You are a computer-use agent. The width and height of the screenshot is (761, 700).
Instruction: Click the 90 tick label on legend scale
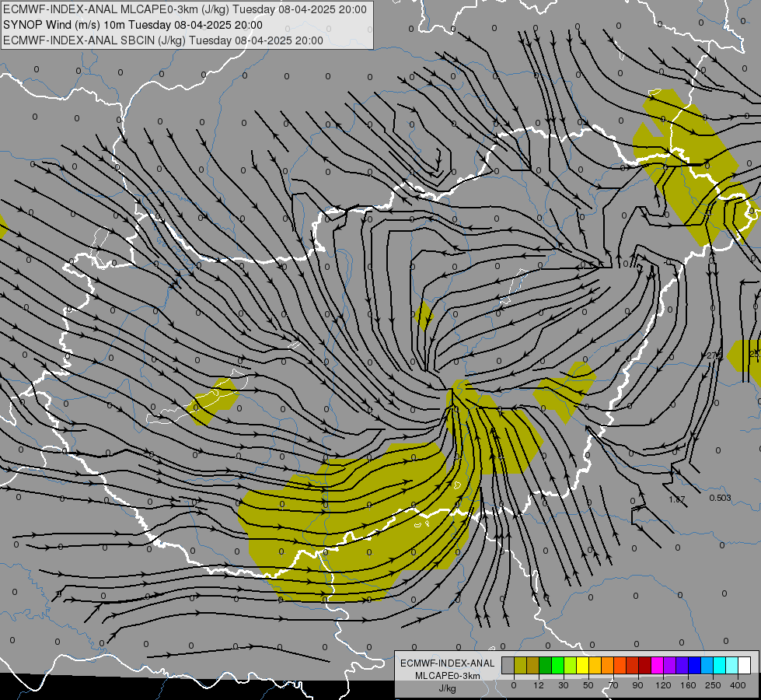(638, 685)
